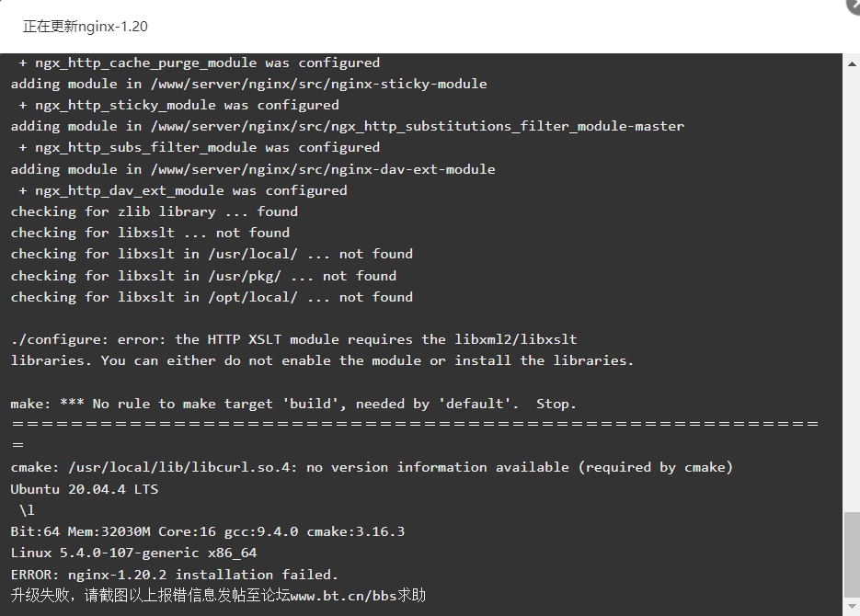Select the 'Ubuntu 20.04.4 LTS' line
860x616 pixels.
85,489
